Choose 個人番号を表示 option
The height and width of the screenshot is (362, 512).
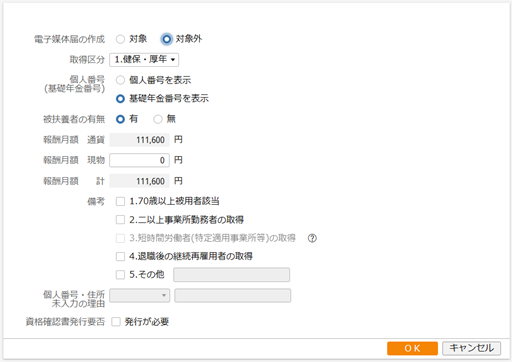[x=120, y=80]
